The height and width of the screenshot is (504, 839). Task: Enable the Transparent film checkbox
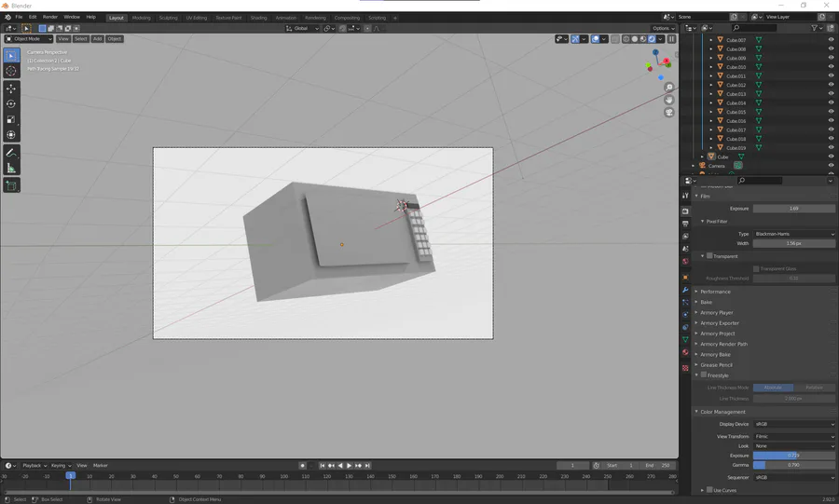point(709,256)
